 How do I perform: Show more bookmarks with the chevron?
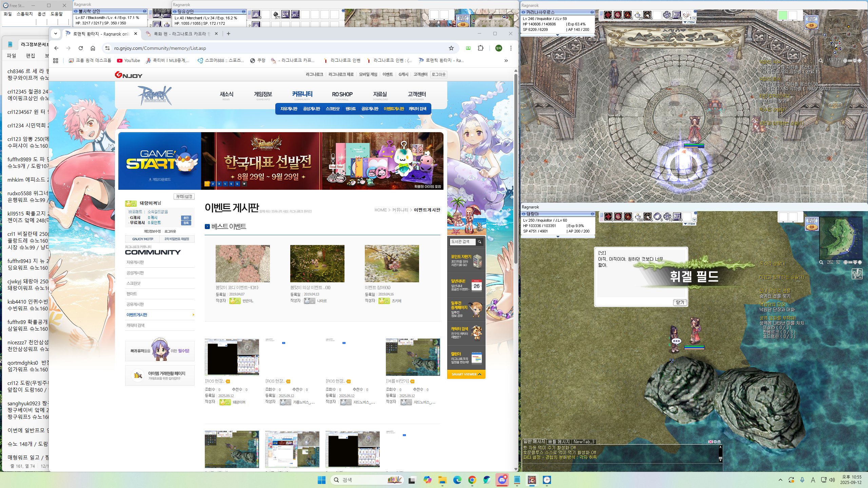coord(506,60)
